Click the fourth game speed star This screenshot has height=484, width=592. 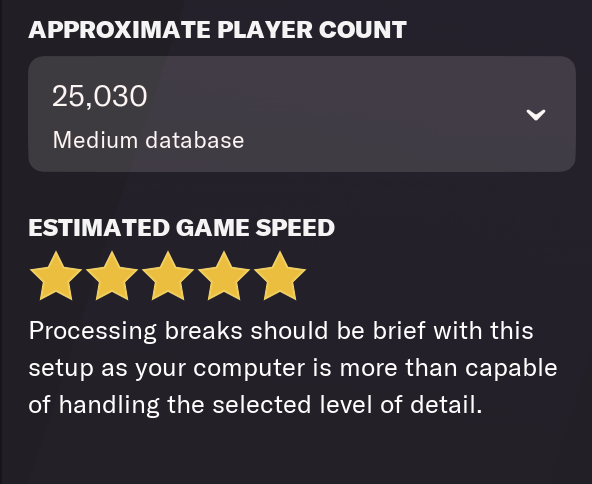(224, 276)
